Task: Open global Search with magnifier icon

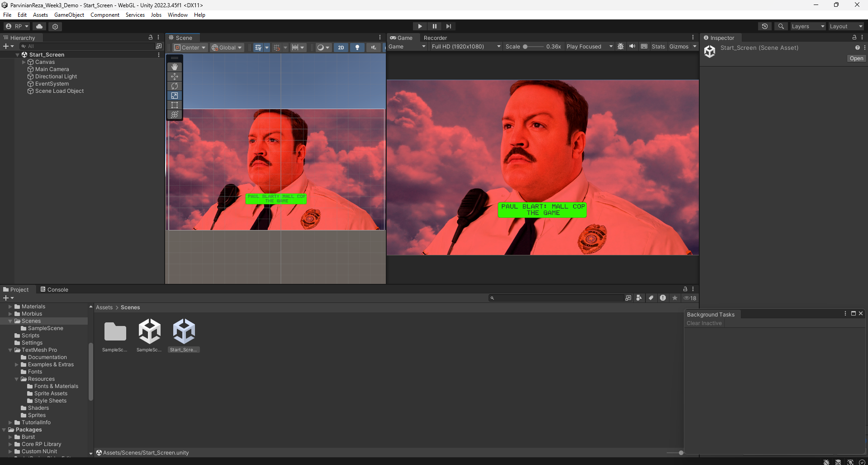Action: pyautogui.click(x=781, y=26)
